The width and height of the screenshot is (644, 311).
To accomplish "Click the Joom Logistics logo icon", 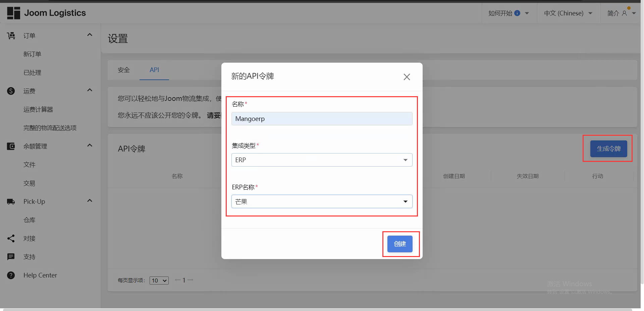I will [x=13, y=13].
